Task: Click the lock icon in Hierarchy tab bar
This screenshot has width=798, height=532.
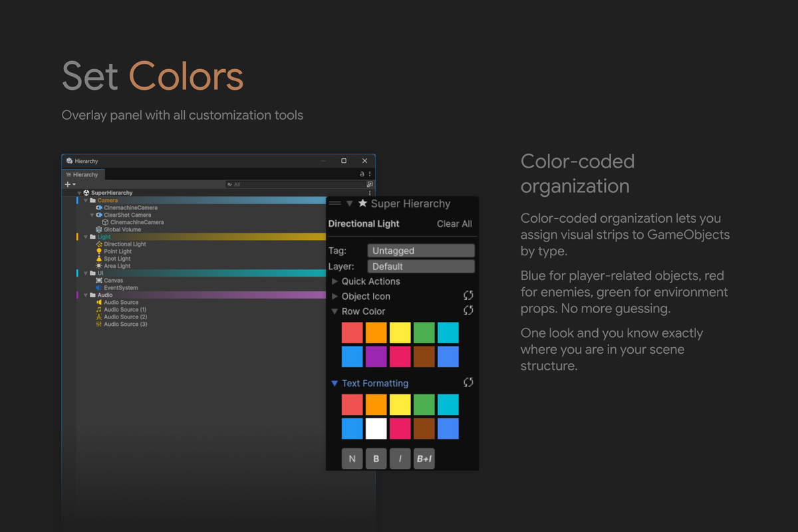Action: (362, 174)
